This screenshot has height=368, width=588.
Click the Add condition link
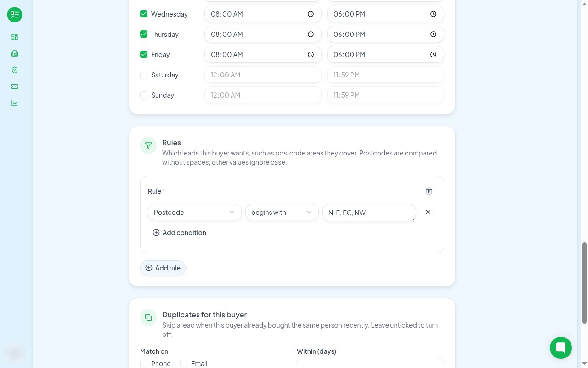[x=179, y=232]
